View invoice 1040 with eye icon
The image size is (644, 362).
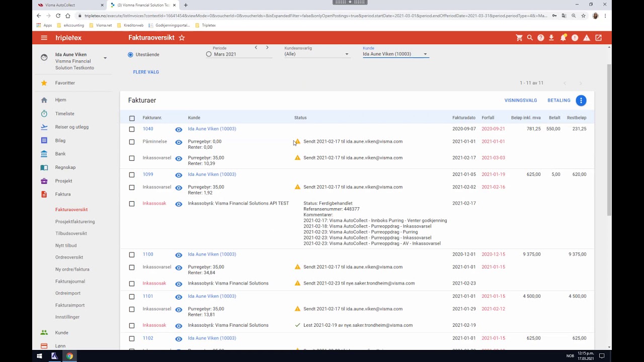[x=179, y=129]
